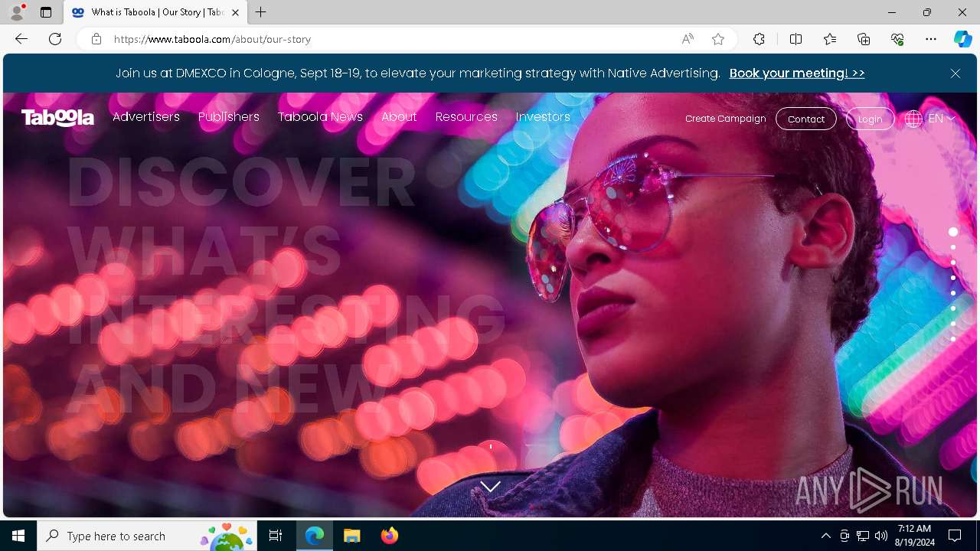Click the taskbar search box
Viewport: 980px width, 551px height.
click(147, 536)
